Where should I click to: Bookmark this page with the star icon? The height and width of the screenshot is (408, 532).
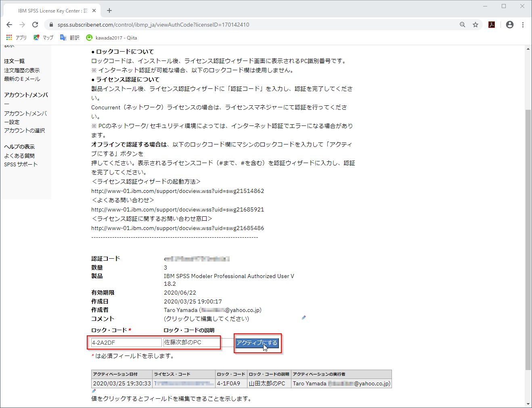pos(475,25)
